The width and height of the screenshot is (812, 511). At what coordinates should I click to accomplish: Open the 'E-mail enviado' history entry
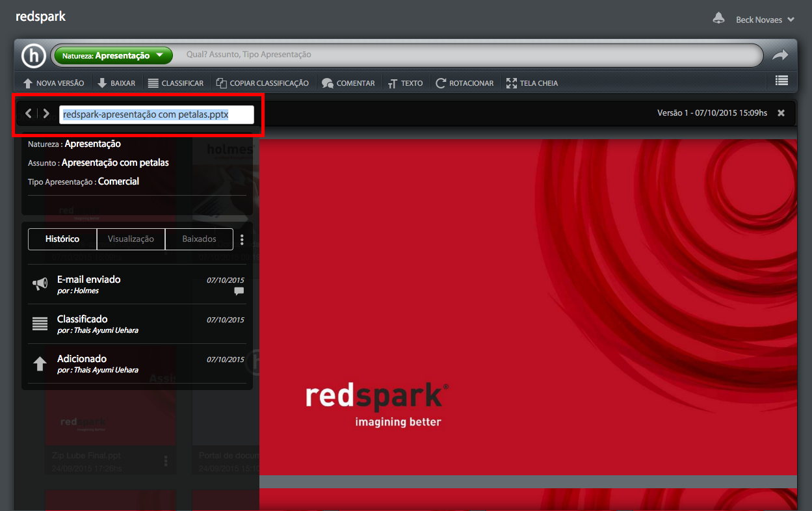(138, 284)
